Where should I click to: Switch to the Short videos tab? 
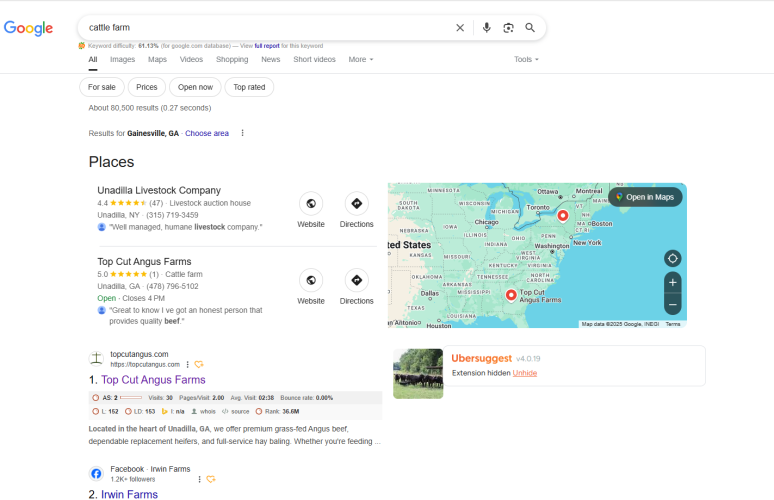(314, 59)
